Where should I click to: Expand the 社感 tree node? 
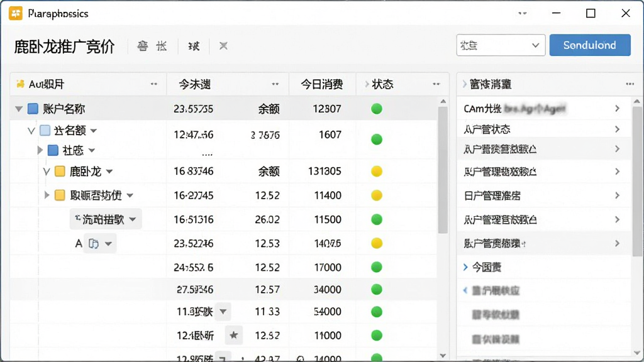coord(40,150)
